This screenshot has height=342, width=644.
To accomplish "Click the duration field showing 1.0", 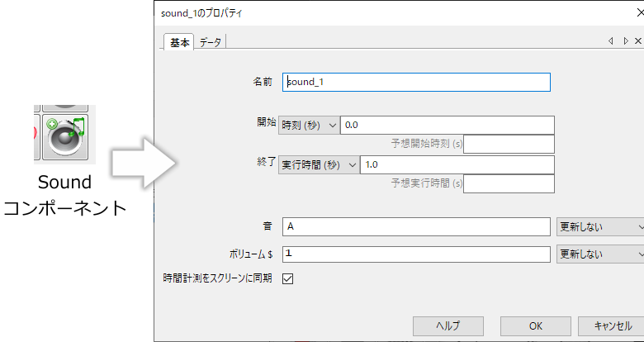I will point(457,165).
